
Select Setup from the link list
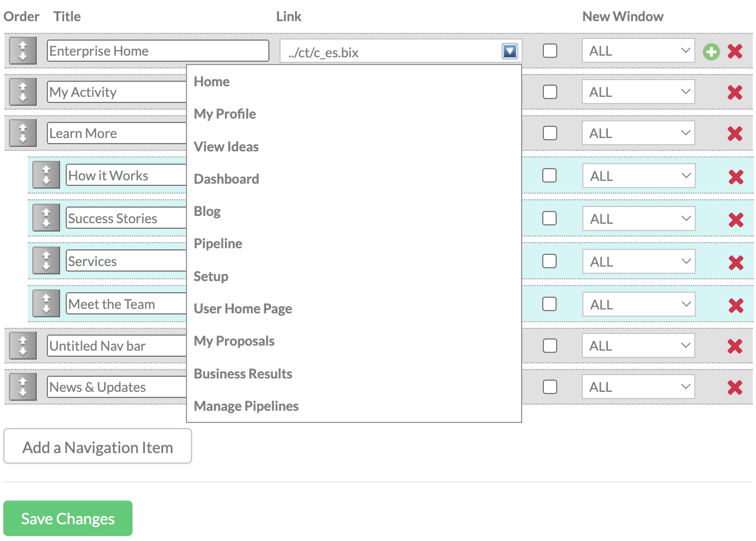pyautogui.click(x=211, y=277)
